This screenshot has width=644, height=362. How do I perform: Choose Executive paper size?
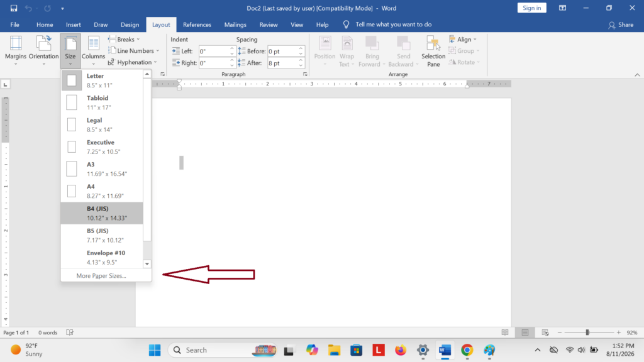(x=102, y=147)
